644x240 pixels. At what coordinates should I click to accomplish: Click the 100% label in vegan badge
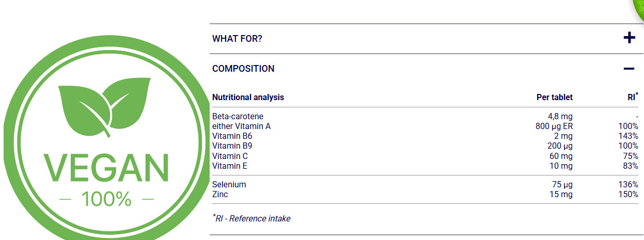tap(106, 199)
